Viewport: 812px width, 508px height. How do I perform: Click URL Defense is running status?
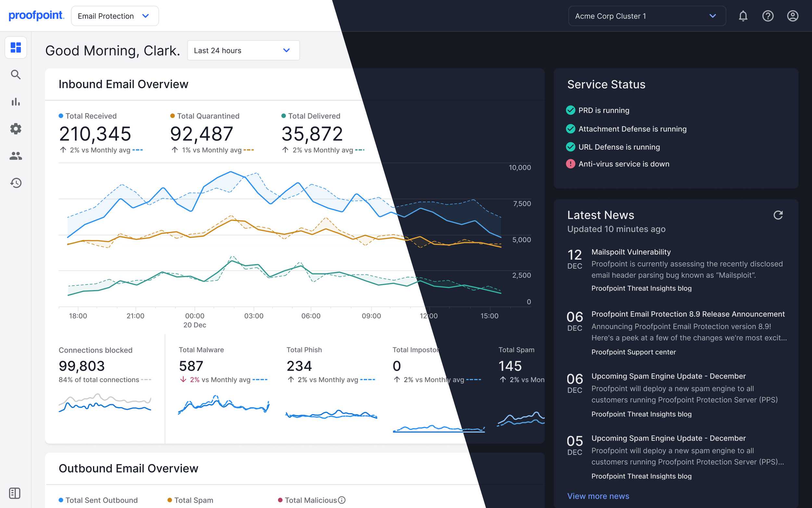point(619,147)
